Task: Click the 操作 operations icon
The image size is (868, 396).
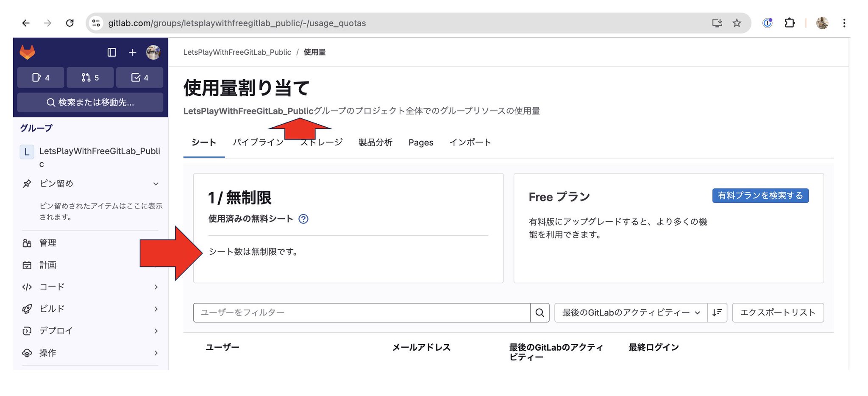Action: tap(27, 353)
